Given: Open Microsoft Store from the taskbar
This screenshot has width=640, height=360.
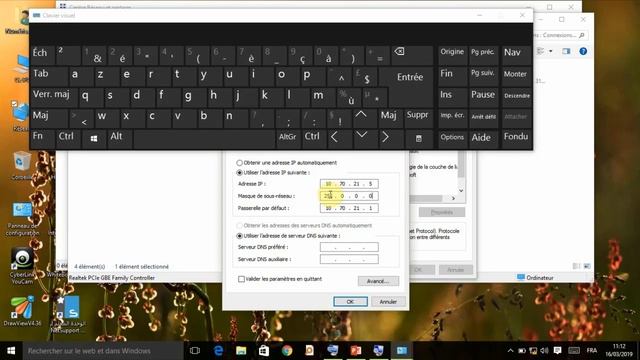Looking at the screenshot, I should pos(264,351).
